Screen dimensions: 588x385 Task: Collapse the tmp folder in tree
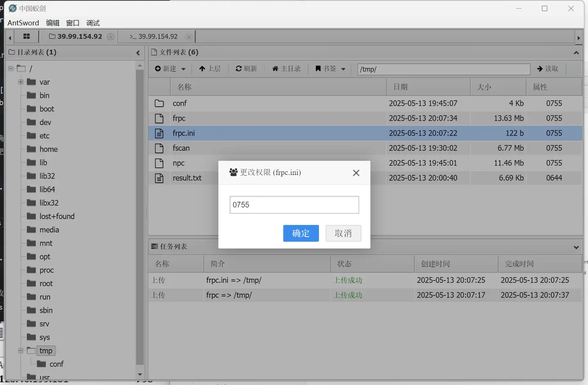[21, 351]
